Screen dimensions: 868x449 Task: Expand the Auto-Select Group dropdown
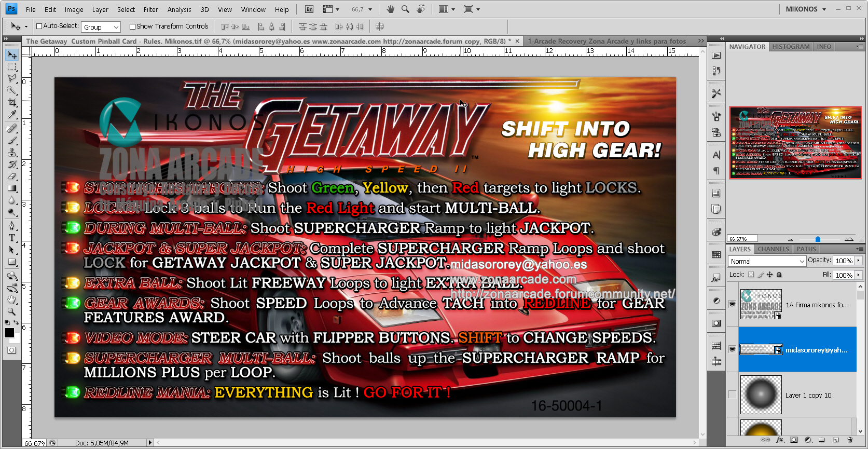click(101, 27)
